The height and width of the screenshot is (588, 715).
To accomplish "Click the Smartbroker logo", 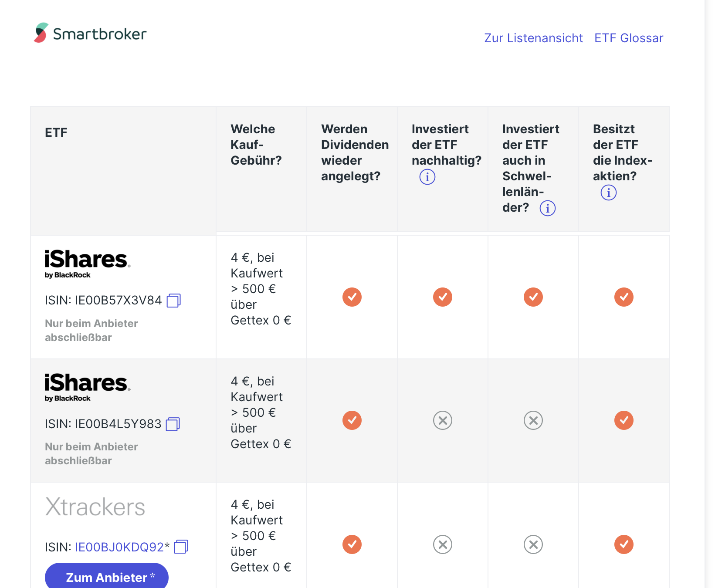I will (x=90, y=33).
